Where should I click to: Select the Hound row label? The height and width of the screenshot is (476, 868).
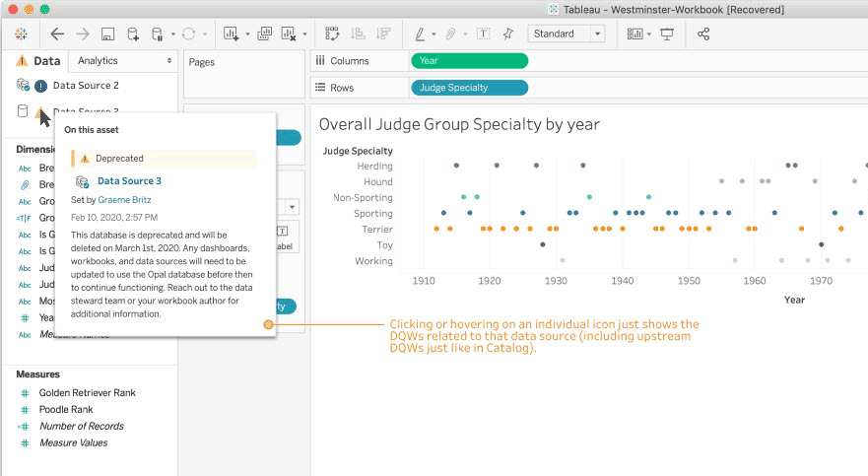click(378, 181)
